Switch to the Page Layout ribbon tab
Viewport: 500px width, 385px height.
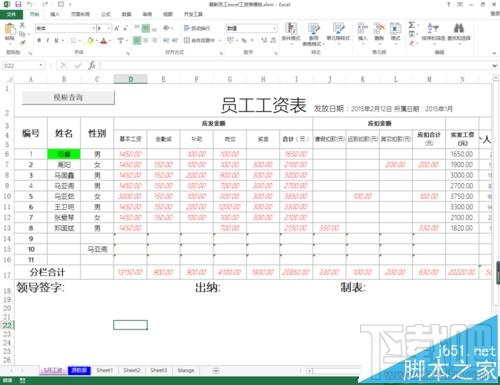click(x=80, y=14)
